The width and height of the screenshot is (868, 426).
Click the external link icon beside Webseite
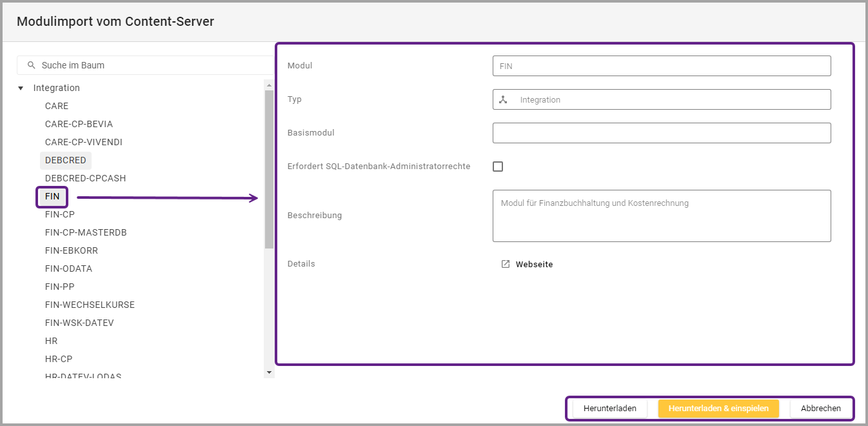click(506, 264)
